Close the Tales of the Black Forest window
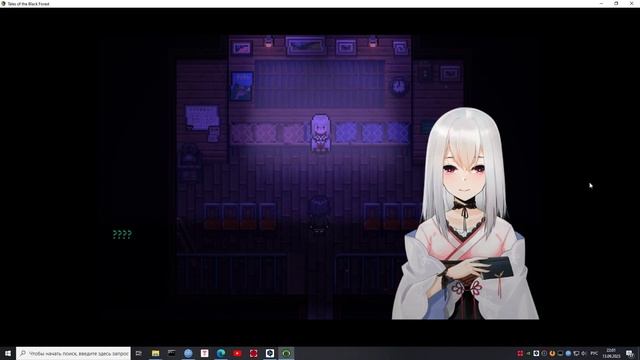The height and width of the screenshot is (360, 640). tap(631, 4)
